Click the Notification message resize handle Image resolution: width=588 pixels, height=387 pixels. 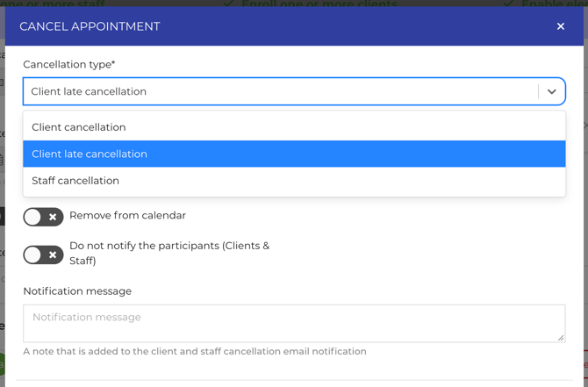(561, 338)
